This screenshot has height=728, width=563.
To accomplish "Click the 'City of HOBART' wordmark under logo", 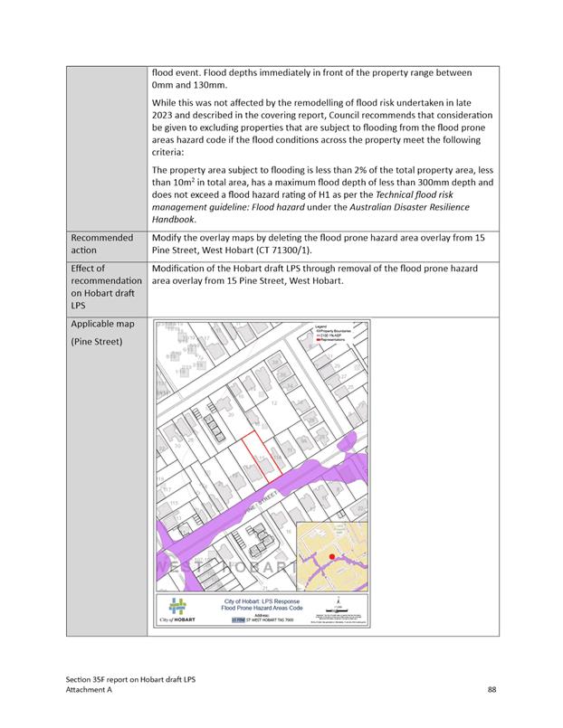I will point(177,620).
